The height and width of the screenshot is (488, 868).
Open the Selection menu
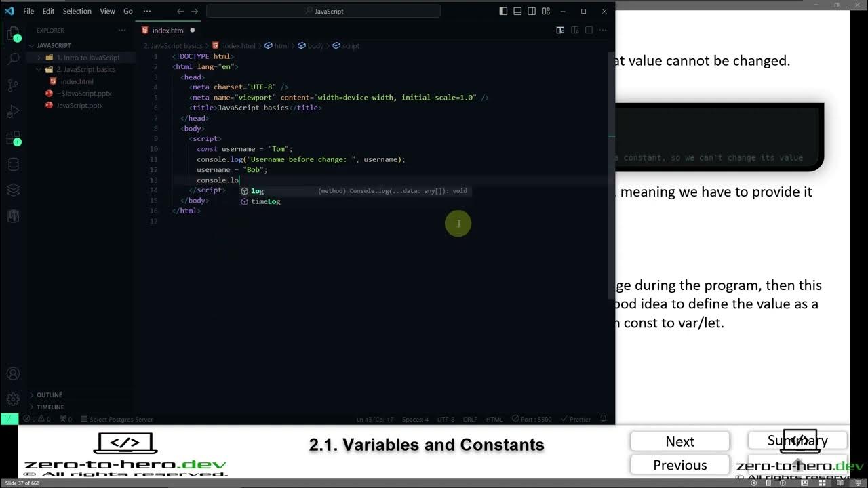[x=77, y=11]
